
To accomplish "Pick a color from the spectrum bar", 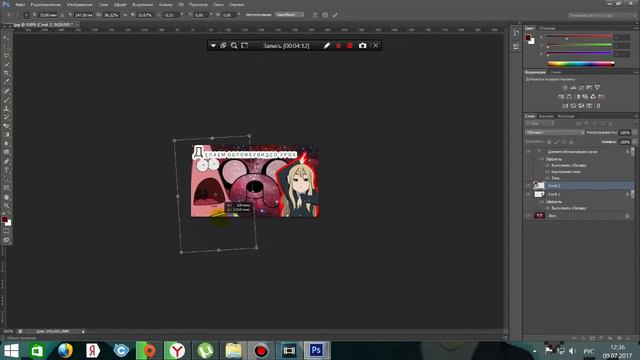I will [x=581, y=64].
